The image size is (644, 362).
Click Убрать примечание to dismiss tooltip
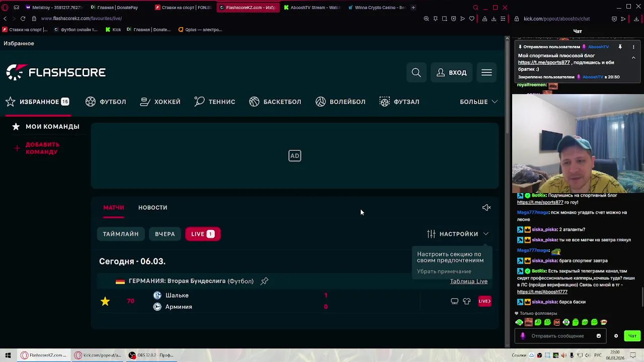point(444,271)
